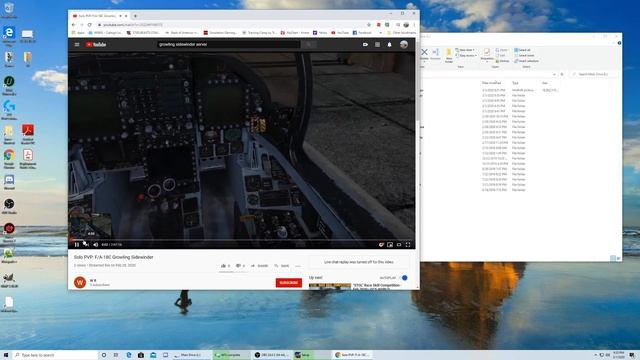
Task: Sort Explorer files by Type column
Action: coord(515,83)
